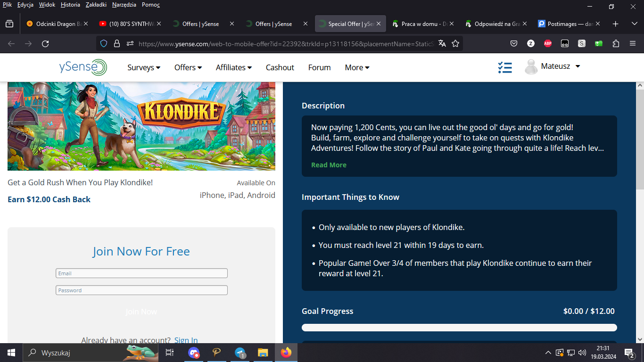This screenshot has width=644, height=362.
Task: Bookmark this page with the star
Action: coord(455,44)
